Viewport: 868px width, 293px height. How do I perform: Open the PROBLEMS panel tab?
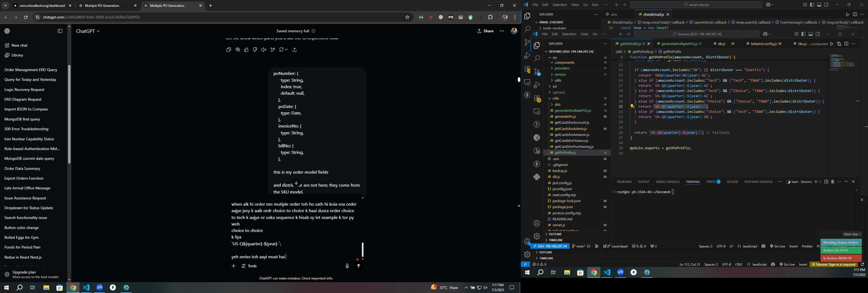click(624, 182)
